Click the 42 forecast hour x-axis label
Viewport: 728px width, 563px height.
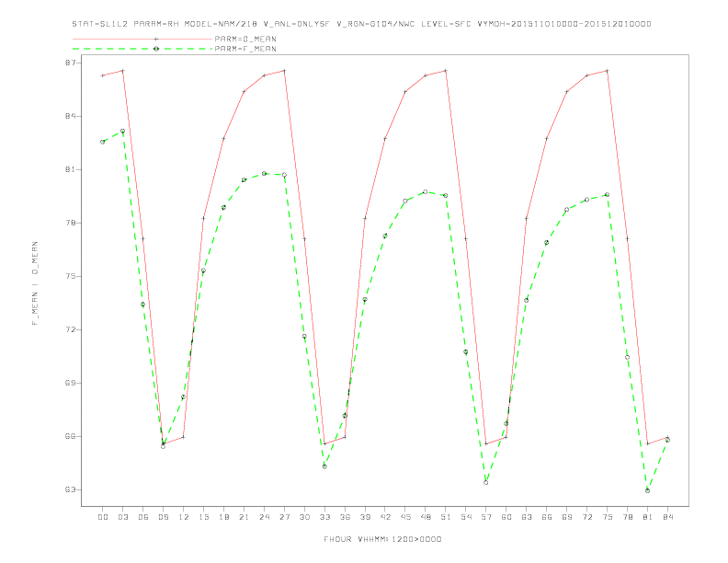click(385, 517)
